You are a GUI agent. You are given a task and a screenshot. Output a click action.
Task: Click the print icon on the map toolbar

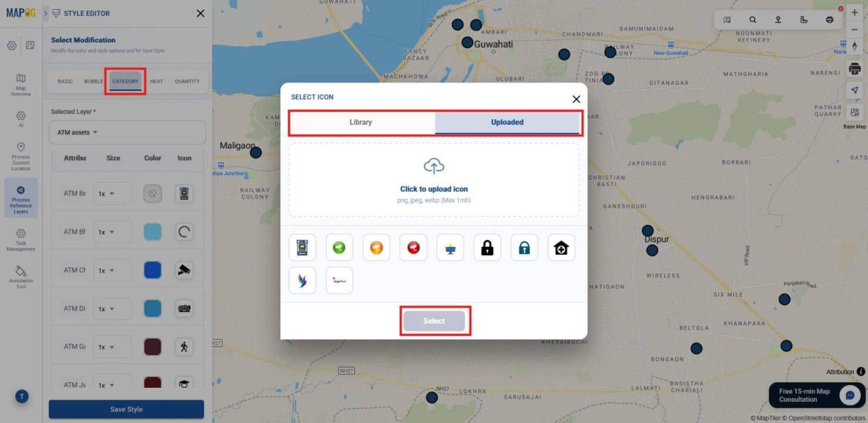tap(854, 68)
